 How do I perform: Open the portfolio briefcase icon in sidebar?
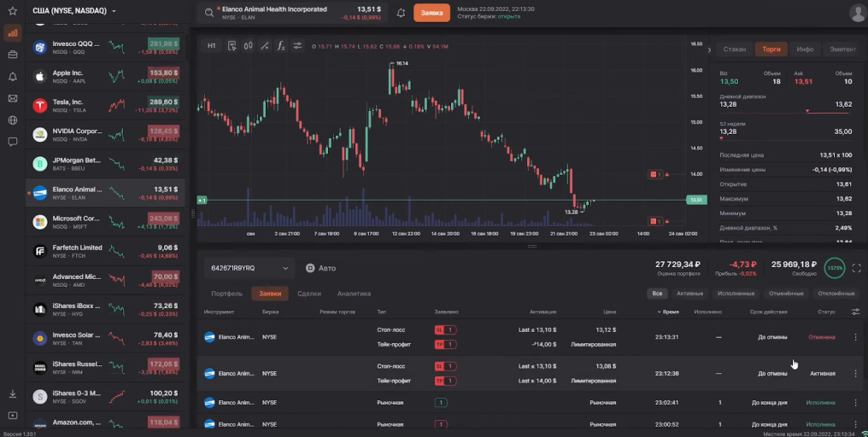[13, 55]
